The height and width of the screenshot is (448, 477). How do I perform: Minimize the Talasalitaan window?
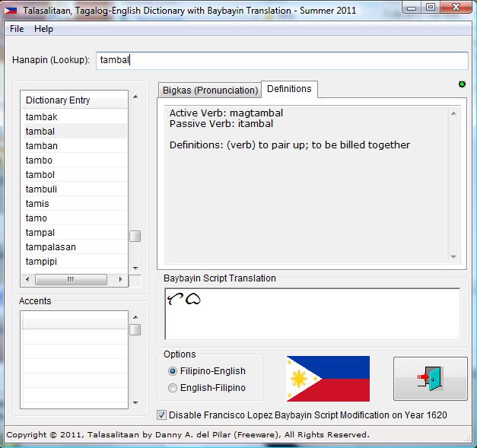[x=412, y=8]
